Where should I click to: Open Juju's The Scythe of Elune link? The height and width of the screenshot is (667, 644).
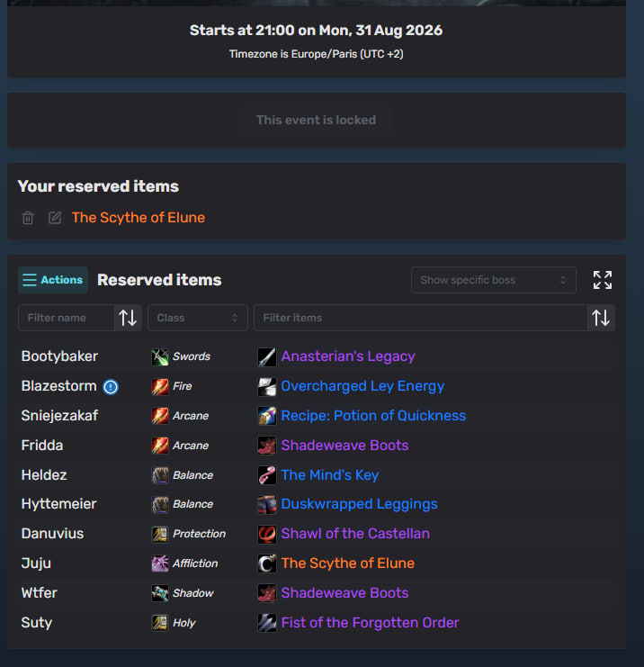348,563
